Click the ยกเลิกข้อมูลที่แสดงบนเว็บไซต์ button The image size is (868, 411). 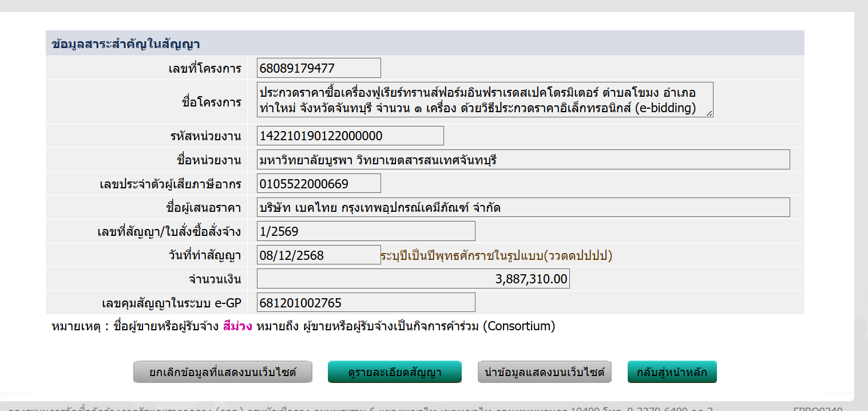(223, 372)
